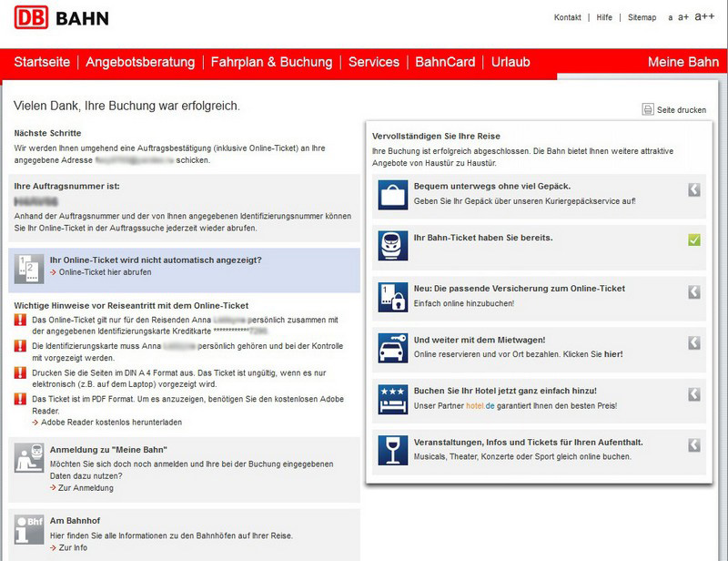Image resolution: width=728 pixels, height=561 pixels.
Task: Click the green checkmark for Bahn-Ticket
Action: click(694, 240)
